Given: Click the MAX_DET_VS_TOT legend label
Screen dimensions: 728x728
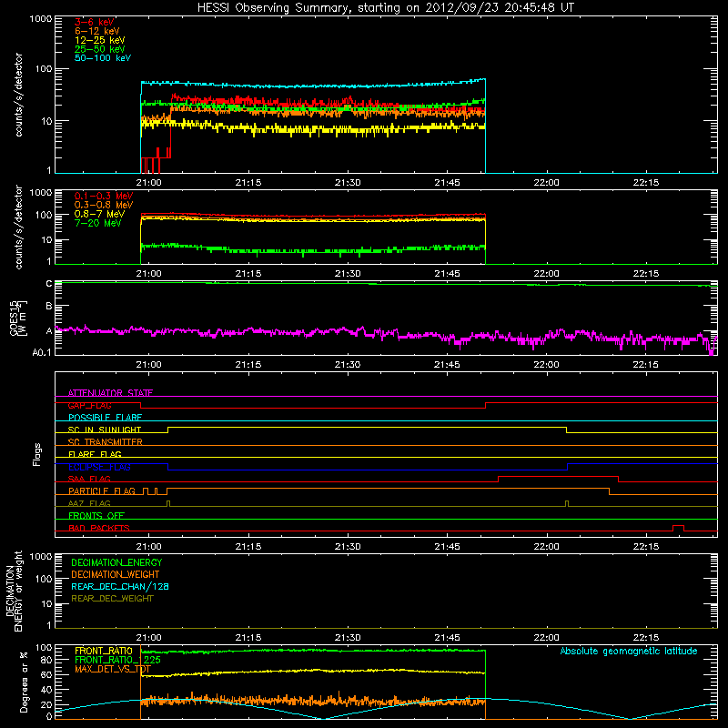Looking at the screenshot, I should (x=113, y=669).
